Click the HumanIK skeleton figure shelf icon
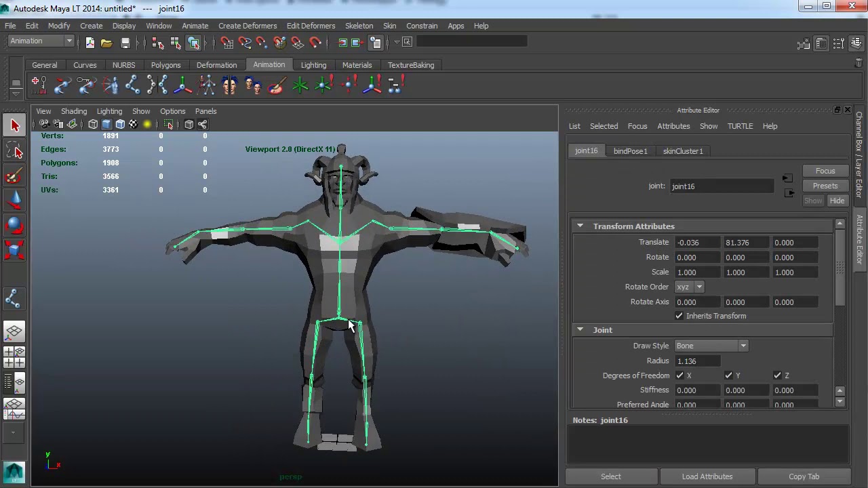The image size is (868, 488). (207, 85)
